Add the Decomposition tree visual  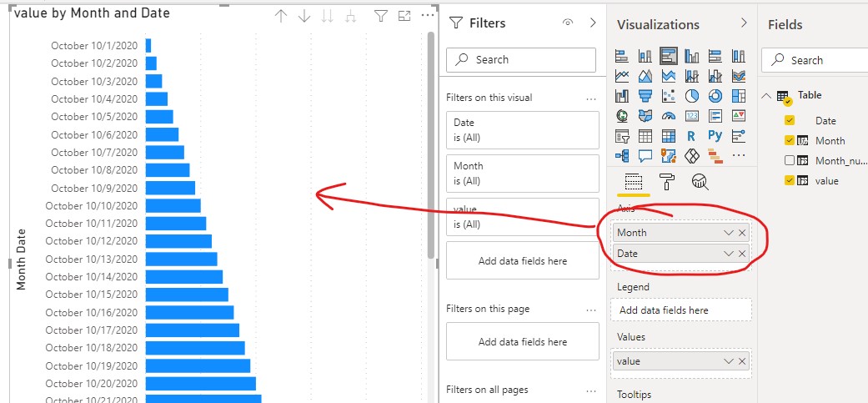622,155
